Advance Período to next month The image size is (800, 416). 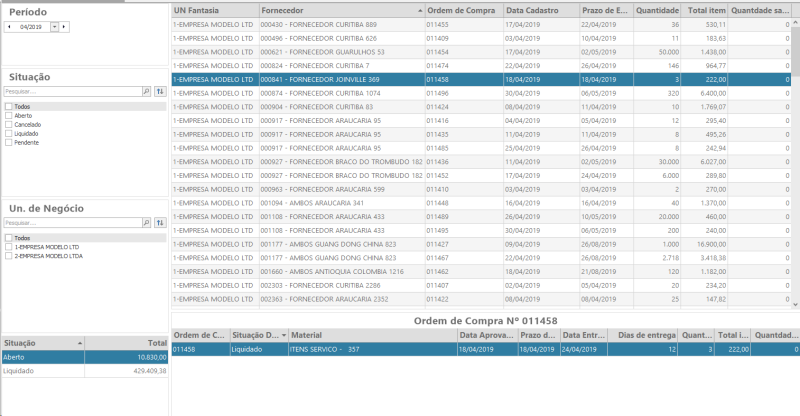pyautogui.click(x=64, y=27)
